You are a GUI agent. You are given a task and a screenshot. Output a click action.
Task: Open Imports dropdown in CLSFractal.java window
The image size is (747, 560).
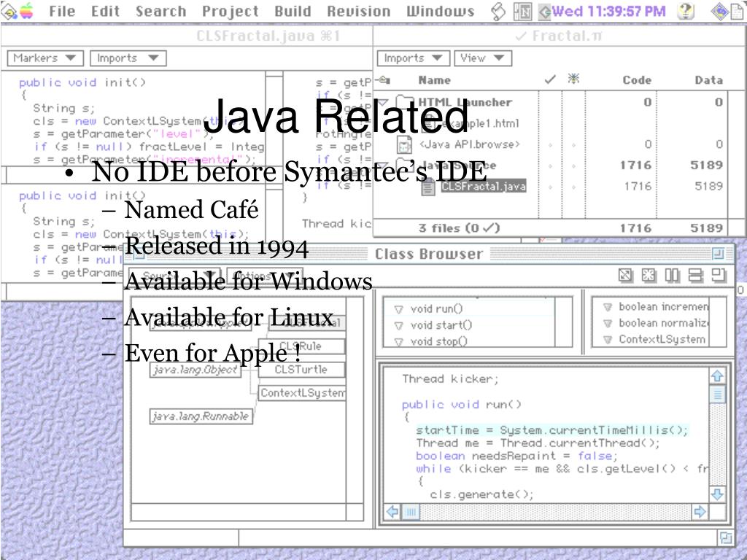[128, 58]
